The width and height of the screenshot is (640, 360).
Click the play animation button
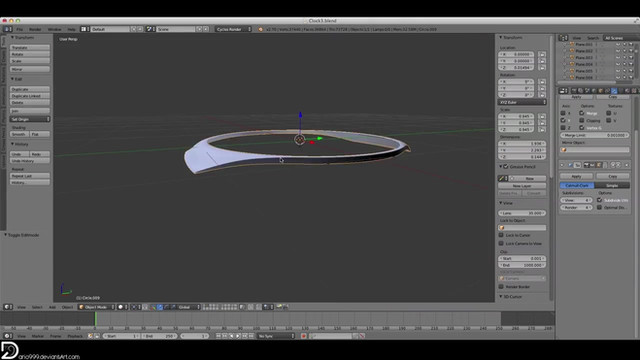[x=238, y=336]
